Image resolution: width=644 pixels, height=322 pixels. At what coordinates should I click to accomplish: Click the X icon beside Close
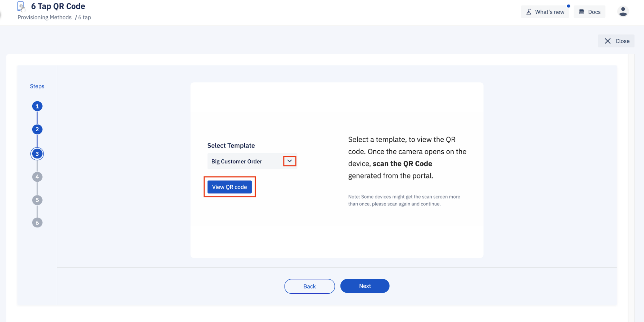608,41
